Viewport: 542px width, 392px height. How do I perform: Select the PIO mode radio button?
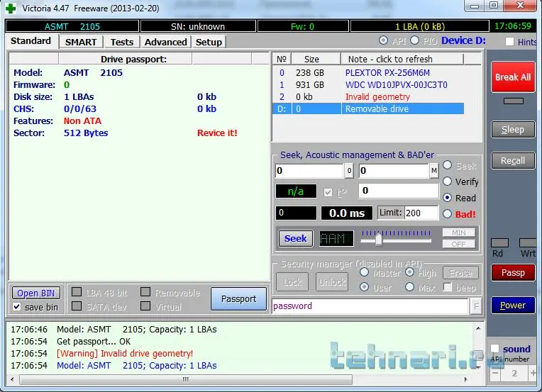tap(414, 41)
